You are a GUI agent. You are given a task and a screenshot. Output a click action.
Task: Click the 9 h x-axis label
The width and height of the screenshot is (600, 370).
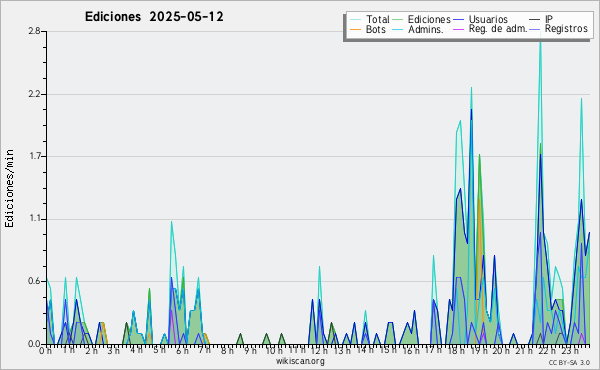[250, 351]
